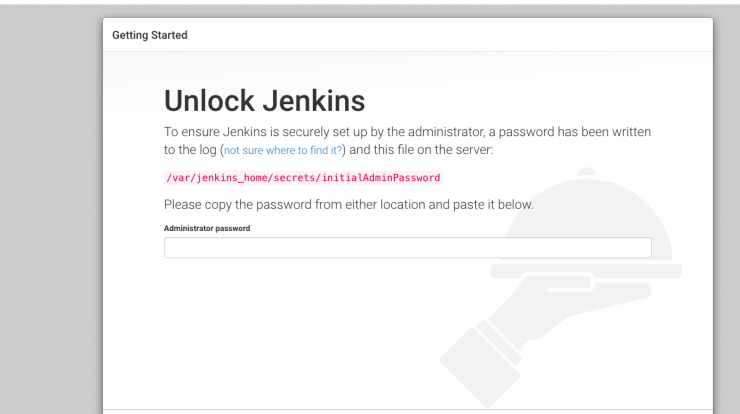Click the word "Unlock" in the heading
The width and height of the screenshot is (740, 414).
210,101
